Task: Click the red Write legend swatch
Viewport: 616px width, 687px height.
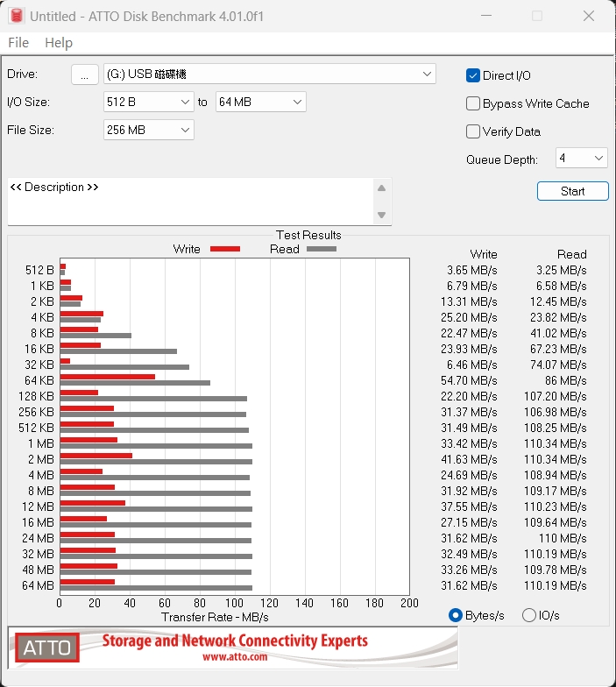Action: (x=224, y=249)
